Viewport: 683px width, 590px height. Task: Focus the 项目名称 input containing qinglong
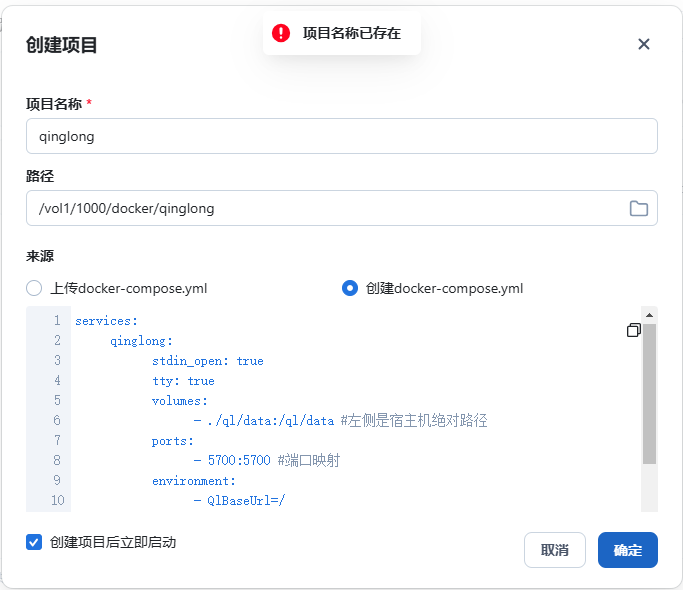[x=342, y=136]
